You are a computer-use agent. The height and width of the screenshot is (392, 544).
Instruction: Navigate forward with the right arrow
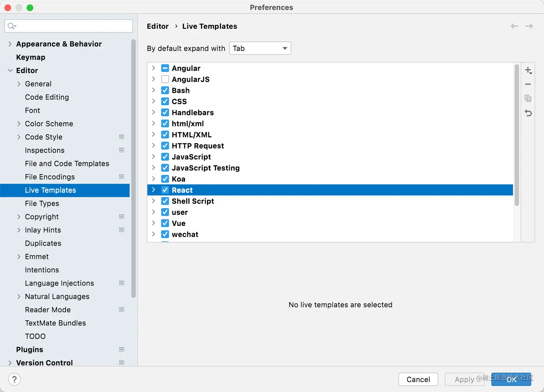tap(529, 26)
